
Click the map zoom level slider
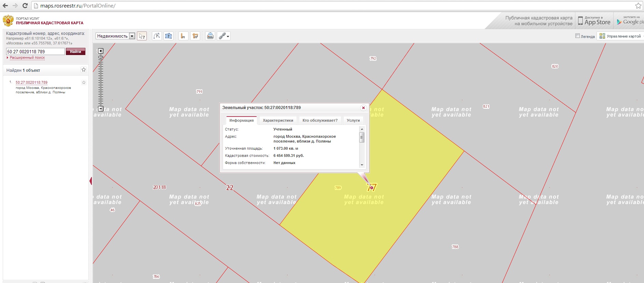[100, 80]
